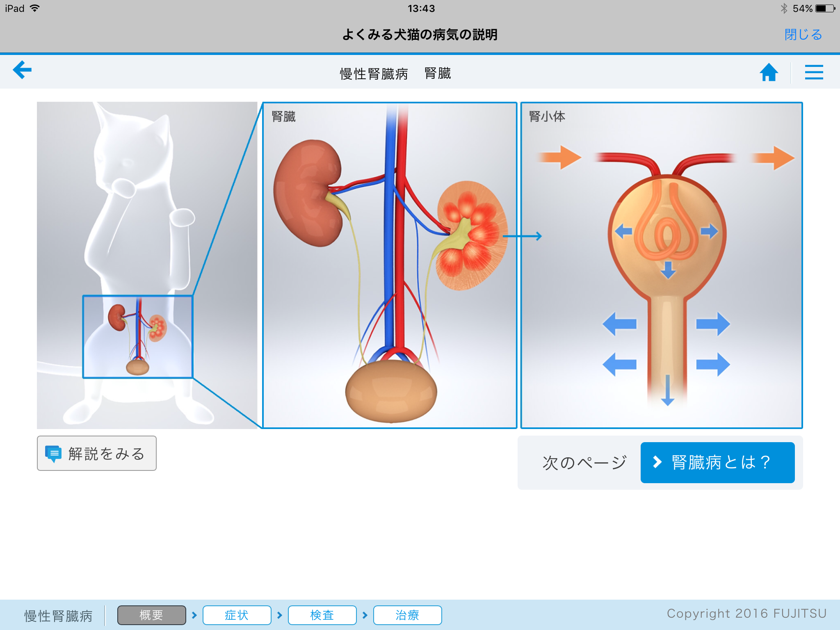Screen dimensions: 840x630
Task: Click the 次のページ label
Action: (584, 463)
